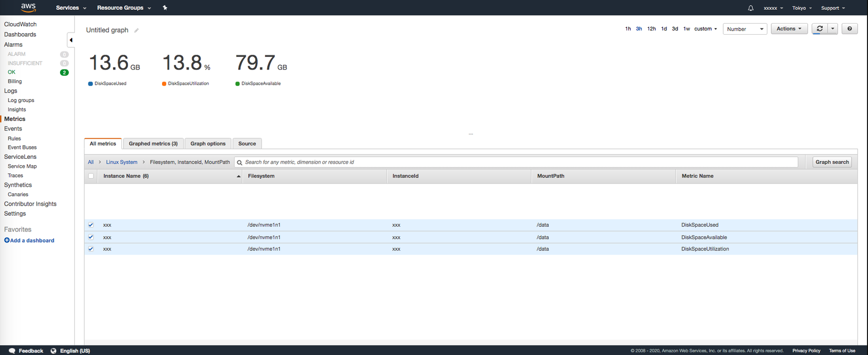This screenshot has width=868, height=355.
Task: Open the custom time range dropdown
Action: tap(705, 29)
